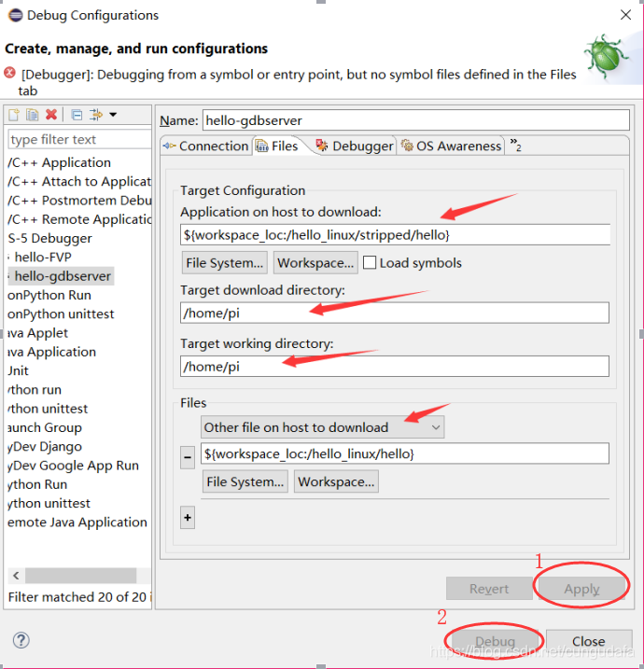644x669 pixels.
Task: Click Workspace button in Files section
Action: click(x=336, y=481)
